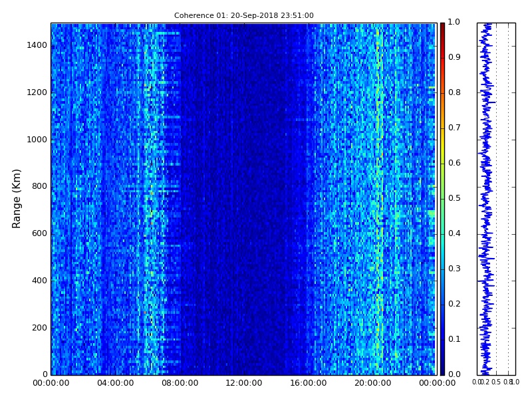Point at colorbar value 1.0
Image resolution: width=532 pixels, height=399 pixels.
coord(454,22)
